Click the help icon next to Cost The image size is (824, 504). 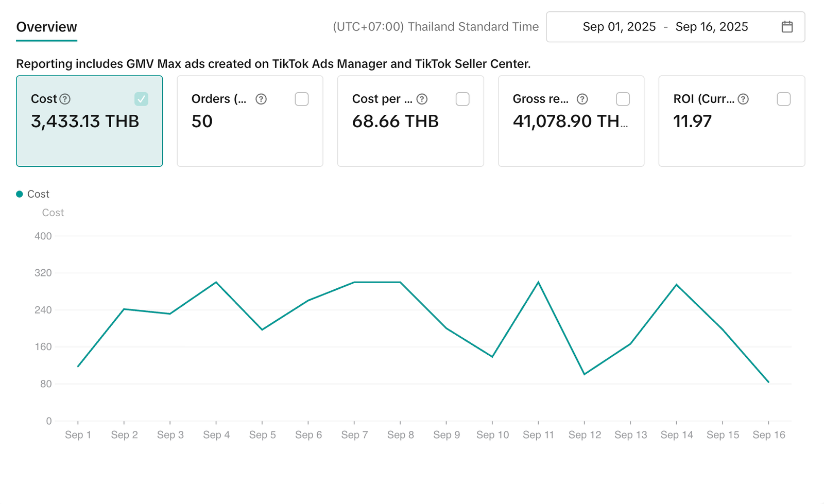click(65, 99)
